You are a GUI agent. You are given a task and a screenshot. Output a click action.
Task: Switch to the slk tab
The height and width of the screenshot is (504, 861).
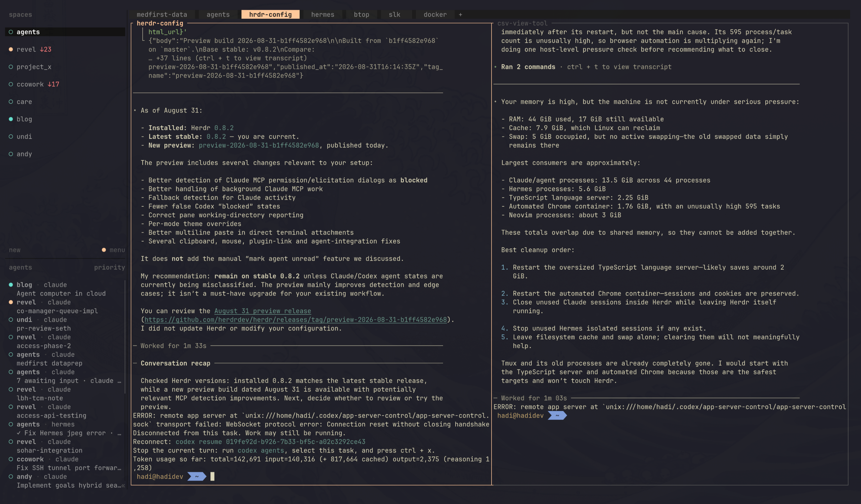[394, 14]
